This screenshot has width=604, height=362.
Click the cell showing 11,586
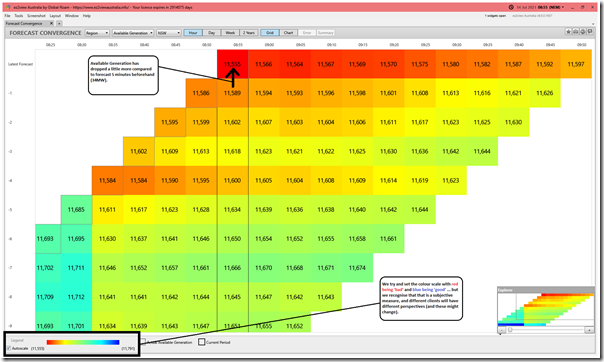point(201,93)
